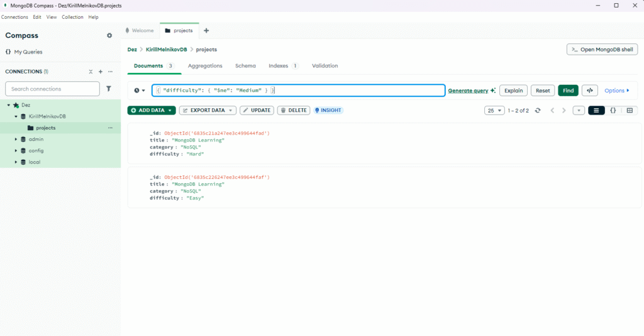Click KirillMelnikovDB in the breadcrumb
The height and width of the screenshot is (336, 644).
coord(166,49)
